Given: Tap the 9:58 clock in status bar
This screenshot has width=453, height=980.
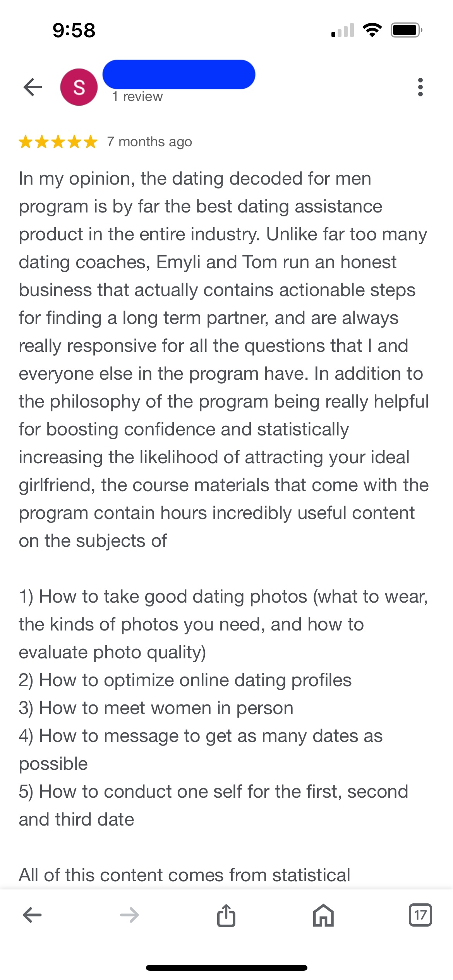Looking at the screenshot, I should click(74, 30).
